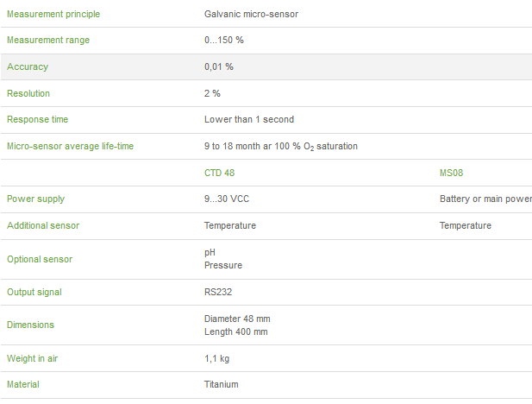Click the highlighted Accuracy row label
The width and height of the screenshot is (532, 404).
tap(28, 66)
